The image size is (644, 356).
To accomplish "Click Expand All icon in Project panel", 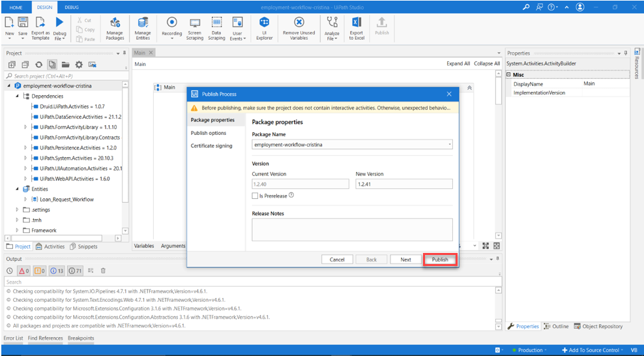I will pyautogui.click(x=12, y=65).
